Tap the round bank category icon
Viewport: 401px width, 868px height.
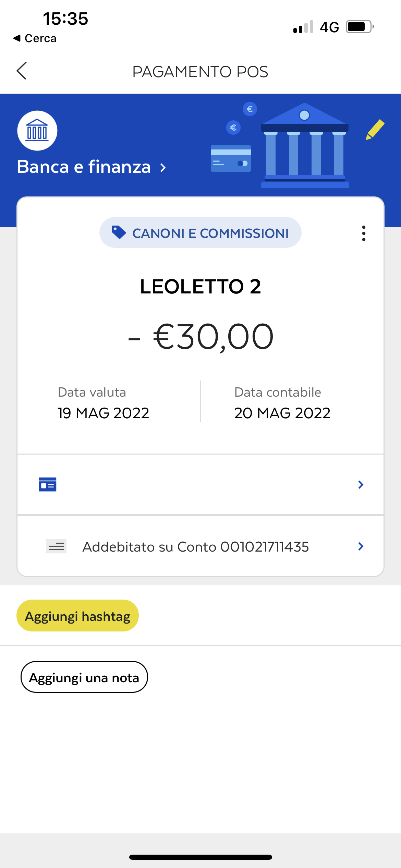click(37, 131)
